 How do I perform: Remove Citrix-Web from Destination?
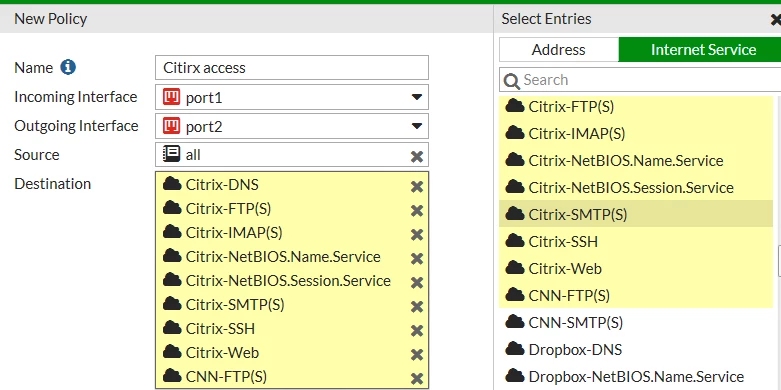coord(417,355)
